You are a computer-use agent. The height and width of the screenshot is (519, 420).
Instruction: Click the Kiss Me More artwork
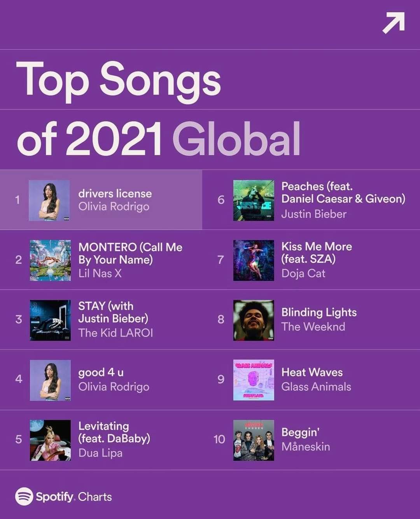tap(254, 260)
